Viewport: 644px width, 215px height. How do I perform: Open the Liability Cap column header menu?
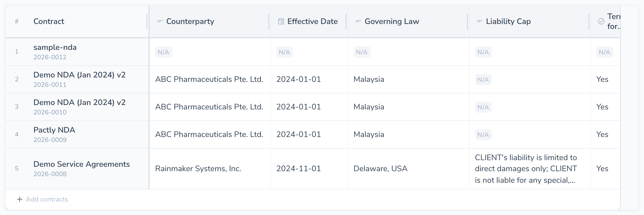coord(508,21)
